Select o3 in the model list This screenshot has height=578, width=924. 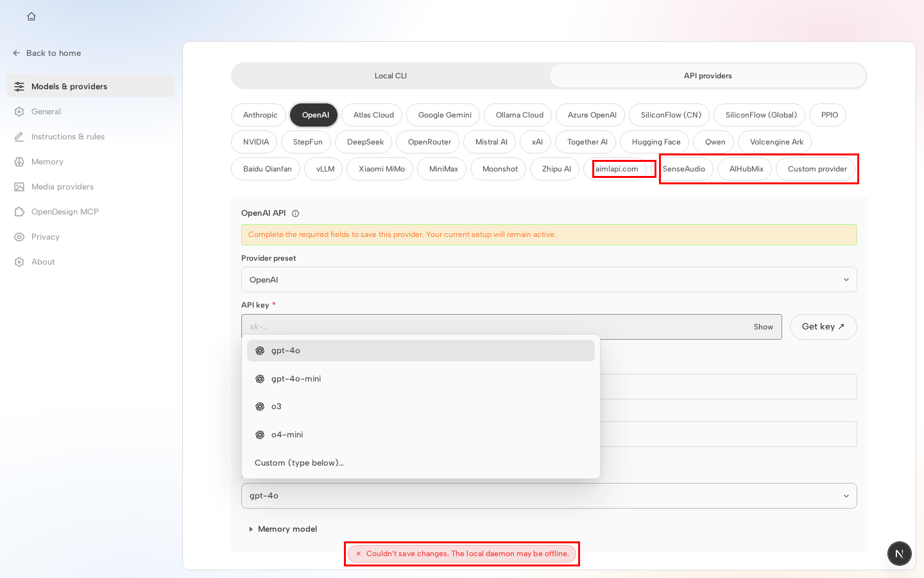point(421,407)
